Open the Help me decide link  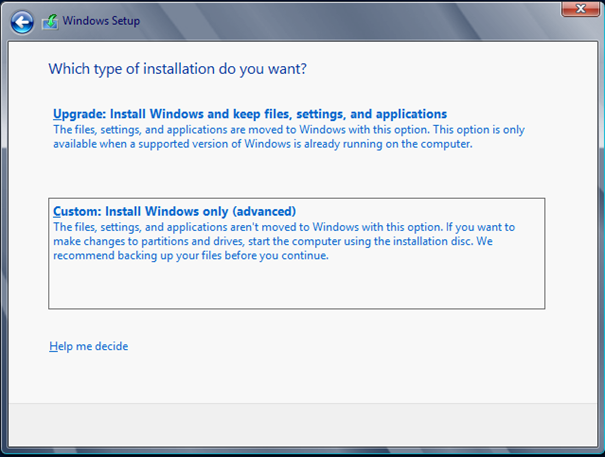[x=88, y=346]
